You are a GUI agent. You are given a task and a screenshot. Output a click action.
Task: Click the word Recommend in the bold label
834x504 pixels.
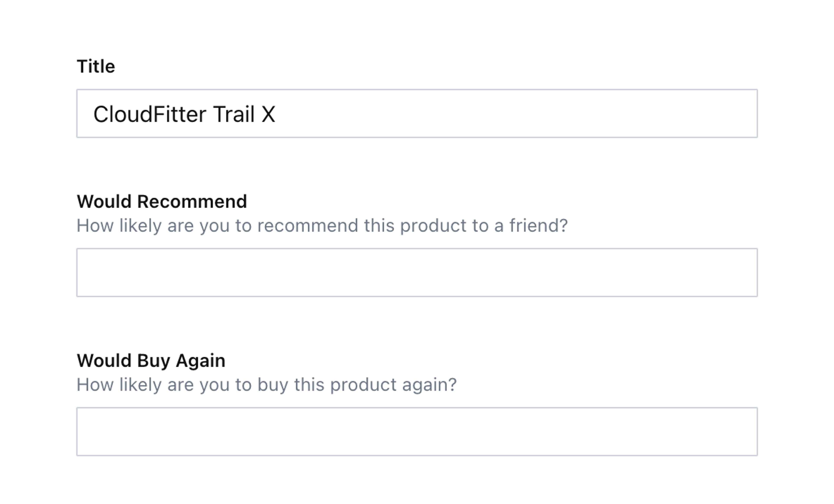click(x=192, y=202)
